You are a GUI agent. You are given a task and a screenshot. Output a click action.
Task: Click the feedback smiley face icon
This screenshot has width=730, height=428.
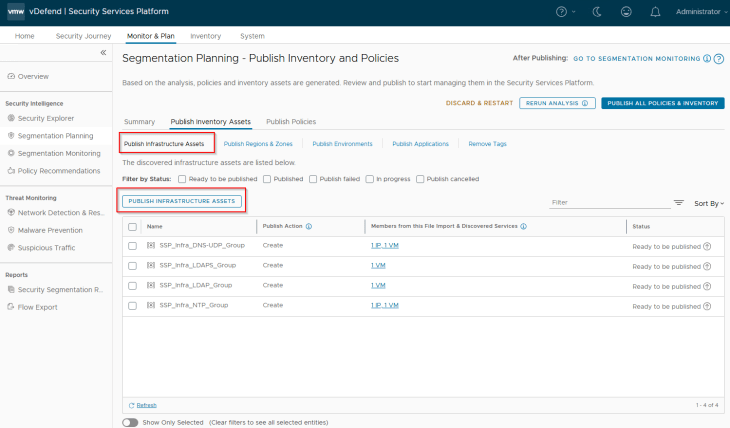[x=626, y=12]
